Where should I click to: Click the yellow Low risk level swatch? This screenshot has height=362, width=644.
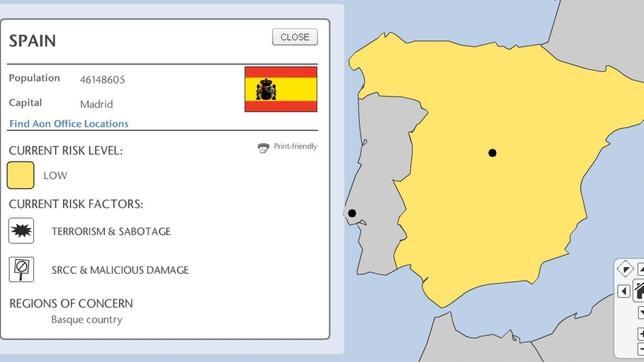click(21, 175)
